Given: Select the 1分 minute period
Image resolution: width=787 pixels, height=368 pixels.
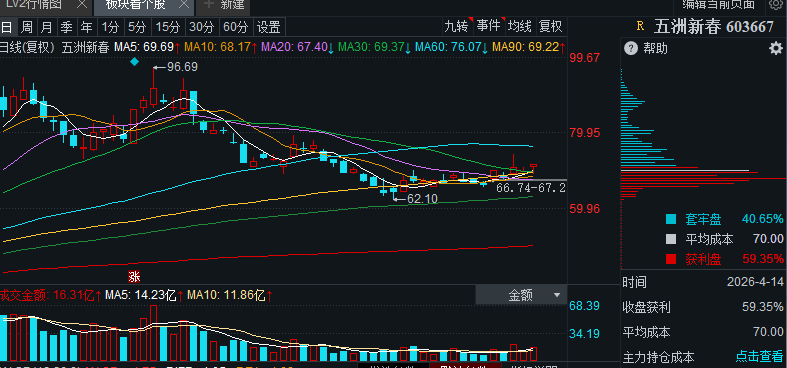Looking at the screenshot, I should pos(109,27).
